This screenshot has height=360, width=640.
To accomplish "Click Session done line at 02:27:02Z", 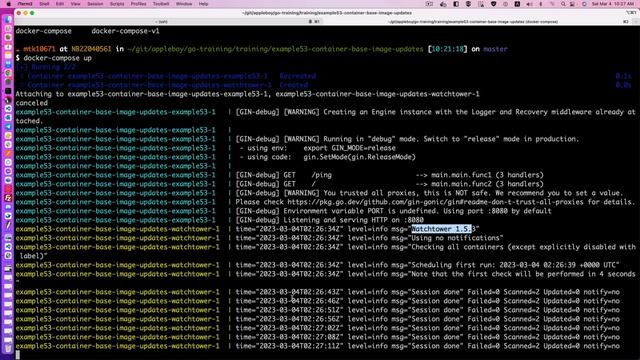I will (x=318, y=328).
